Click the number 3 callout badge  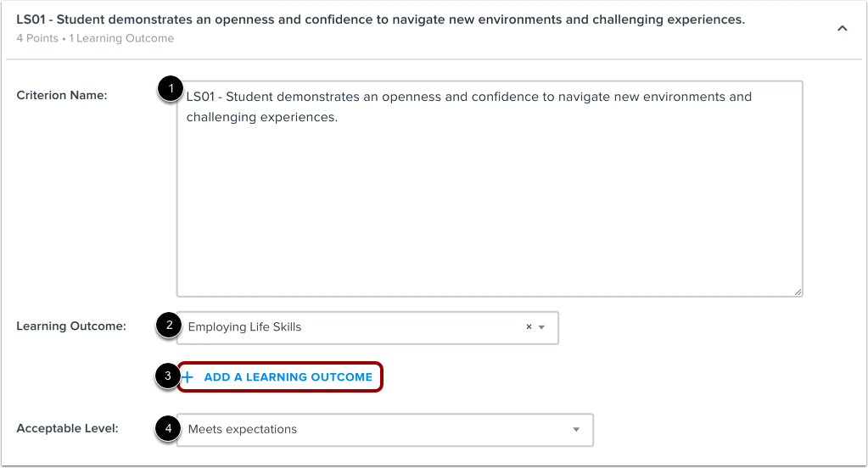tap(168, 376)
